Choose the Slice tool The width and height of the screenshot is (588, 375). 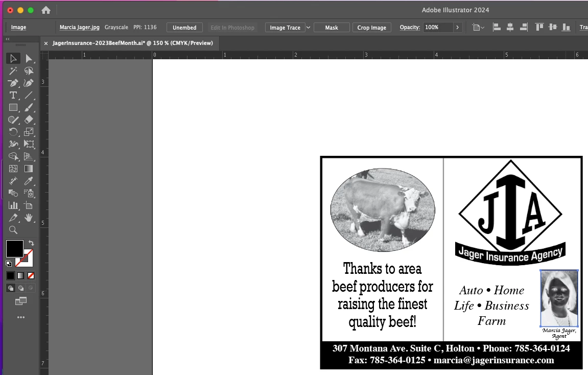coord(13,218)
